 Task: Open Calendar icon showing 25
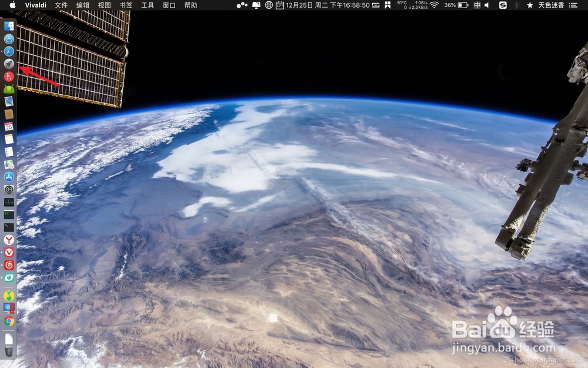9,127
